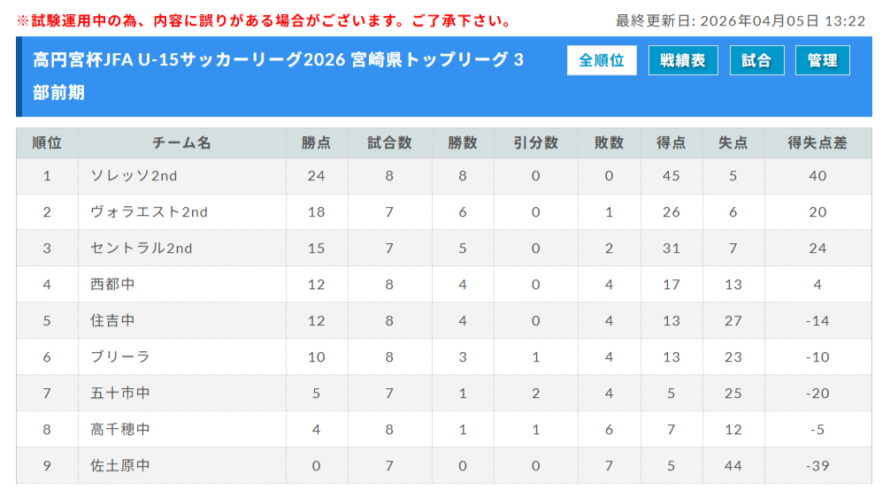
Task: Click the 得点 column header
Action: pyautogui.click(x=671, y=143)
